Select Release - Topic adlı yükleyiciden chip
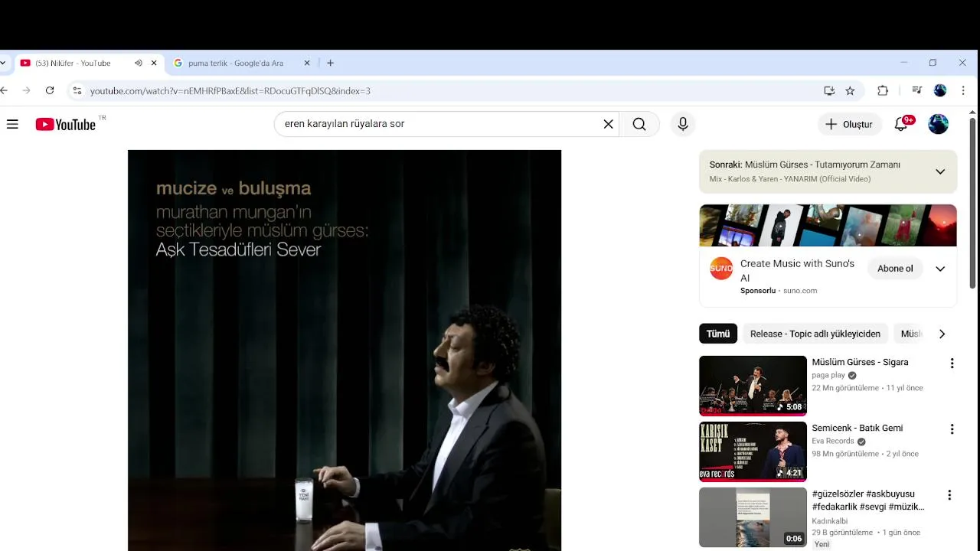 (x=815, y=334)
